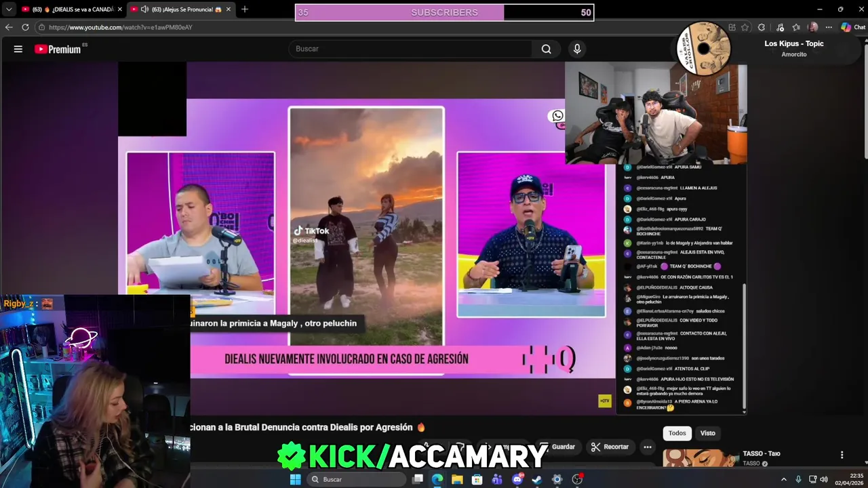Open options menu for the TASSO - Taio video
The height and width of the screenshot is (488, 868).
click(x=842, y=455)
